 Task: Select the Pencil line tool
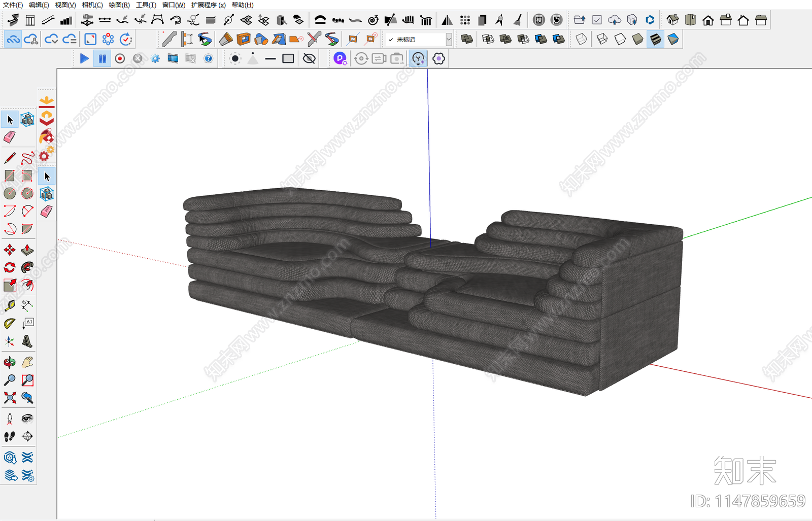coord(10,158)
